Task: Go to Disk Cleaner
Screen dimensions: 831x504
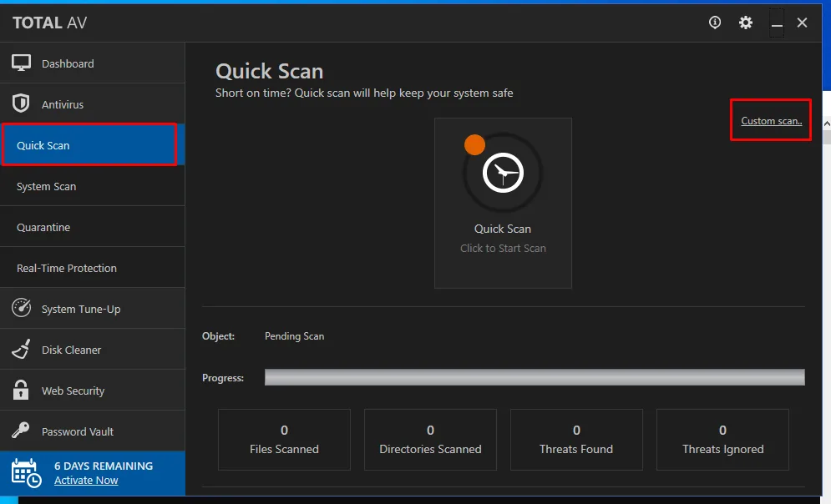Action: pos(92,350)
